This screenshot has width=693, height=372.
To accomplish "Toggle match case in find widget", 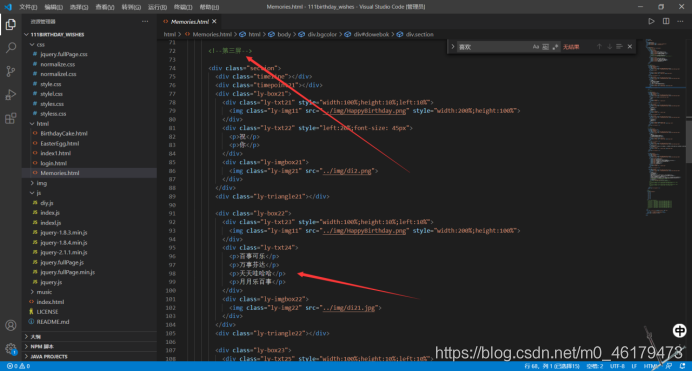I will (x=536, y=47).
